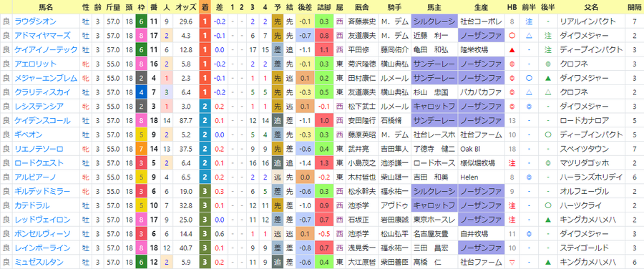
Task: Click the 斤量 column header
Action: 113,7
